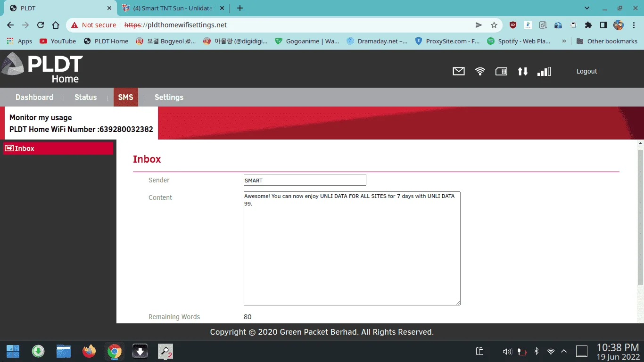Open Chrome's three-dot menu
Image resolution: width=644 pixels, height=362 pixels.
point(634,25)
